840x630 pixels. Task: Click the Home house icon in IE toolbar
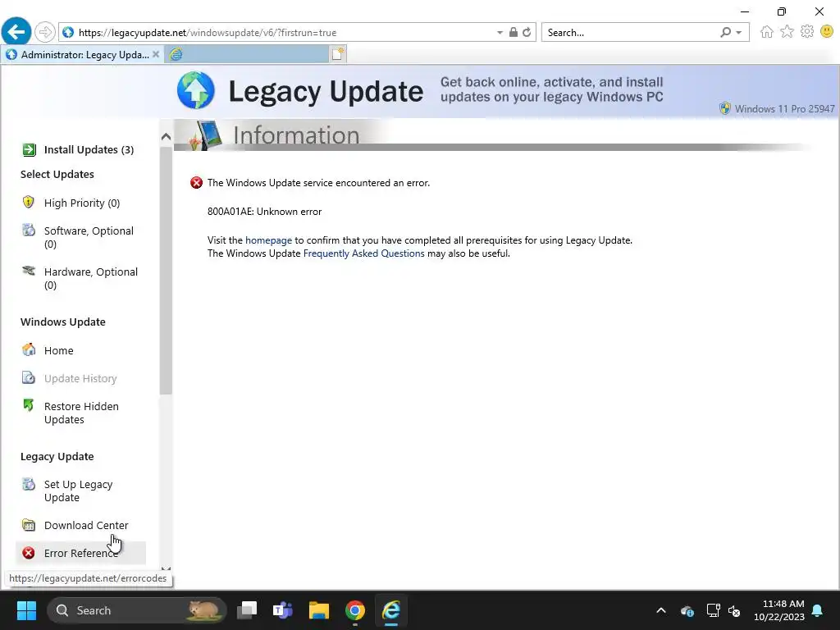click(x=767, y=32)
